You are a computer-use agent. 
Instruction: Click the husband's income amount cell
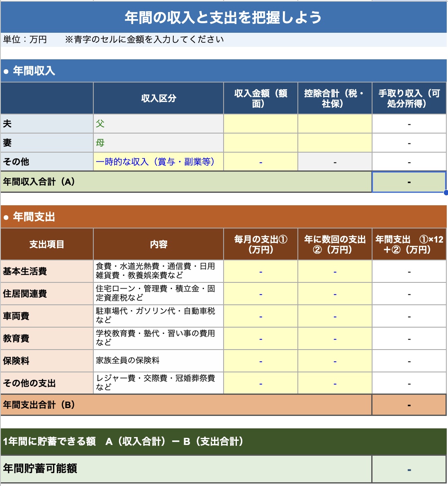pyautogui.click(x=261, y=124)
